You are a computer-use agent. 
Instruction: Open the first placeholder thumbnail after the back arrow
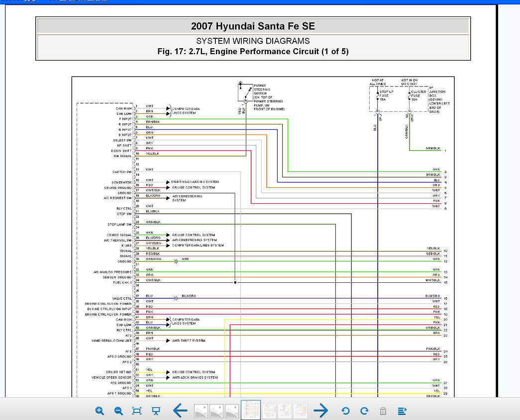pyautogui.click(x=201, y=411)
